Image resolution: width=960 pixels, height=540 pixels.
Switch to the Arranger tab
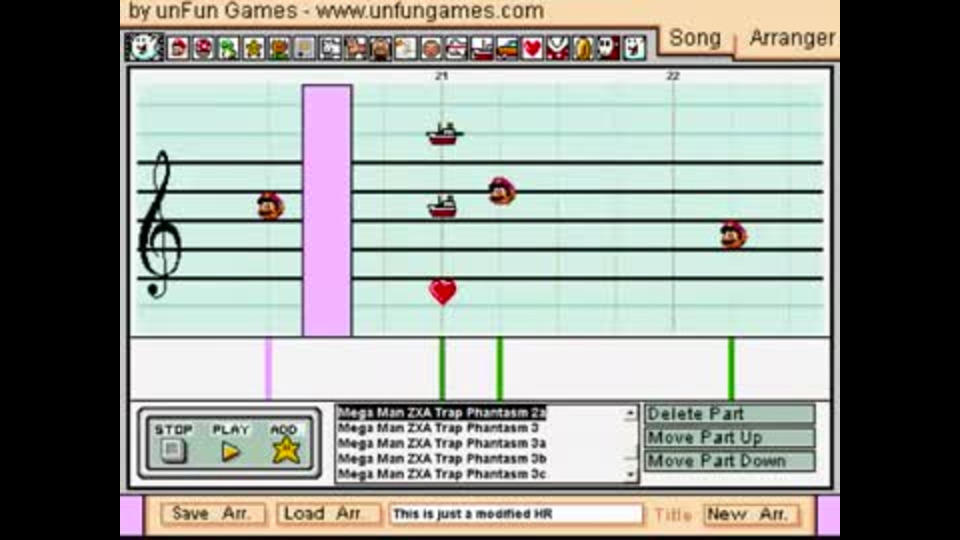pos(791,39)
